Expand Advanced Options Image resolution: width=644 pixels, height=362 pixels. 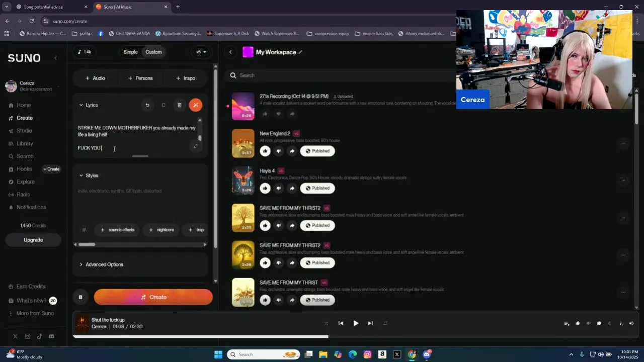[101, 264]
